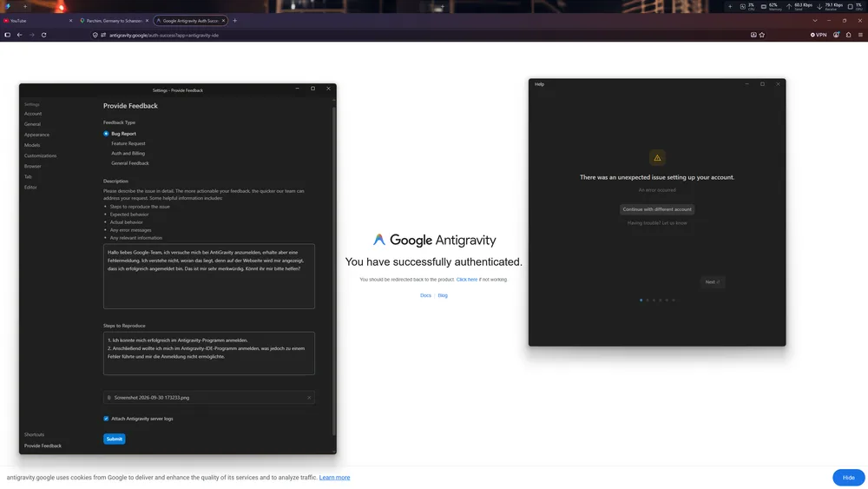868x489 pixels.
Task: Bookmark this page with the star icon
Action: point(762,35)
